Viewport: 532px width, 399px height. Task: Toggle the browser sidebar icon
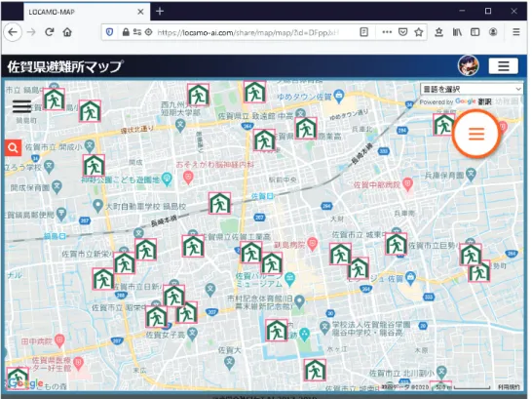click(475, 32)
